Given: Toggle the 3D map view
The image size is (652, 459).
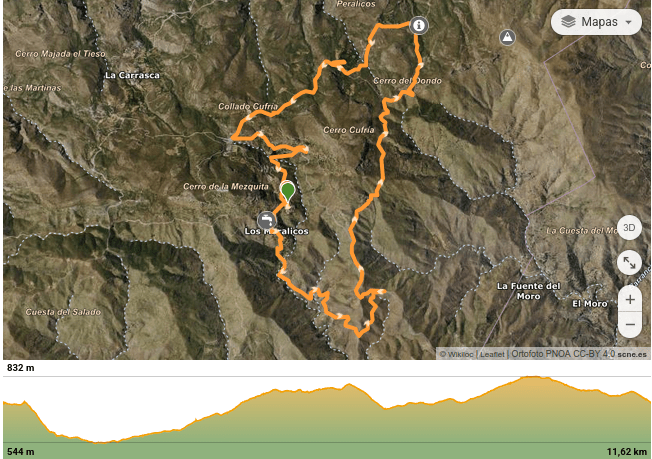Looking at the screenshot, I should click(x=629, y=228).
